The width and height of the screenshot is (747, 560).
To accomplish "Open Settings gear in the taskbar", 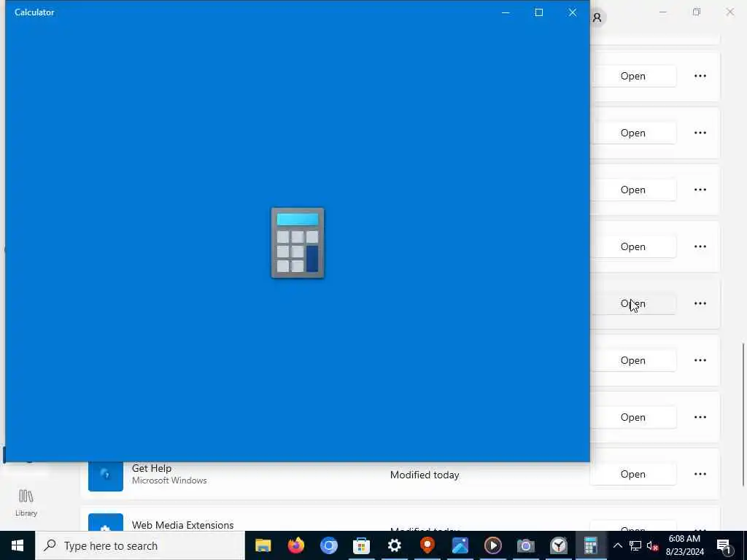I will (395, 545).
